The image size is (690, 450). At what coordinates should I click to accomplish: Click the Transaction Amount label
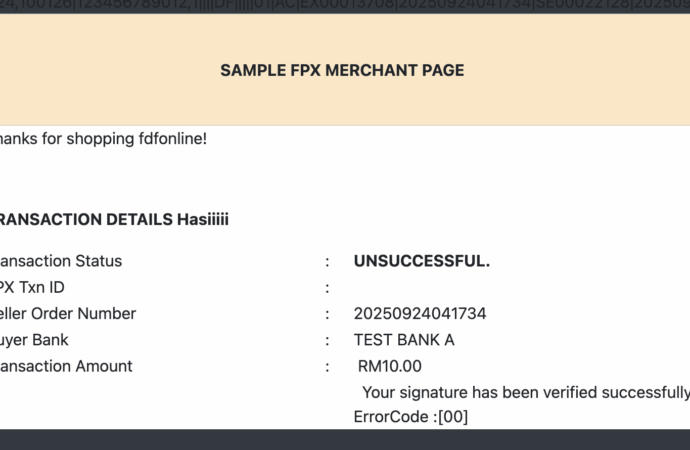pyautogui.click(x=65, y=366)
